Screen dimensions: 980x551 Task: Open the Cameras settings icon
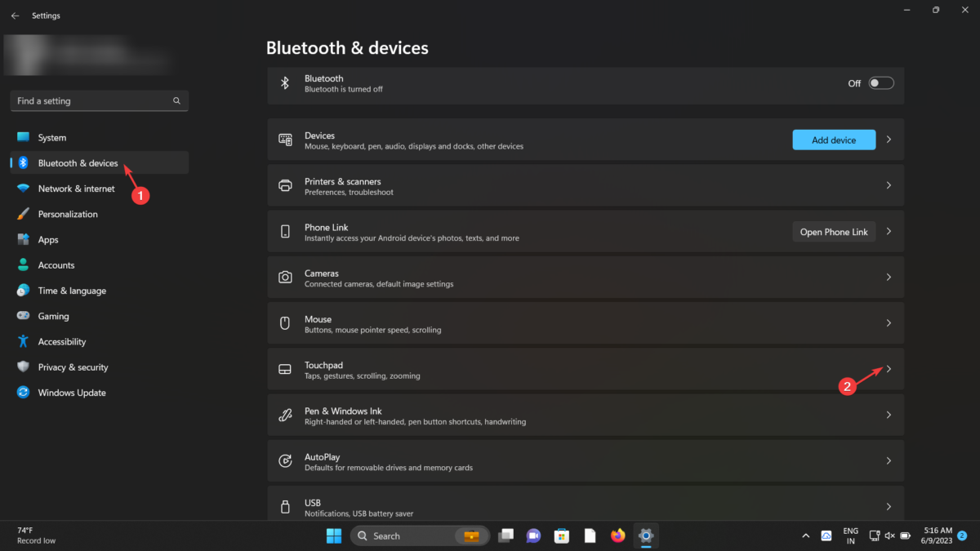coord(285,277)
